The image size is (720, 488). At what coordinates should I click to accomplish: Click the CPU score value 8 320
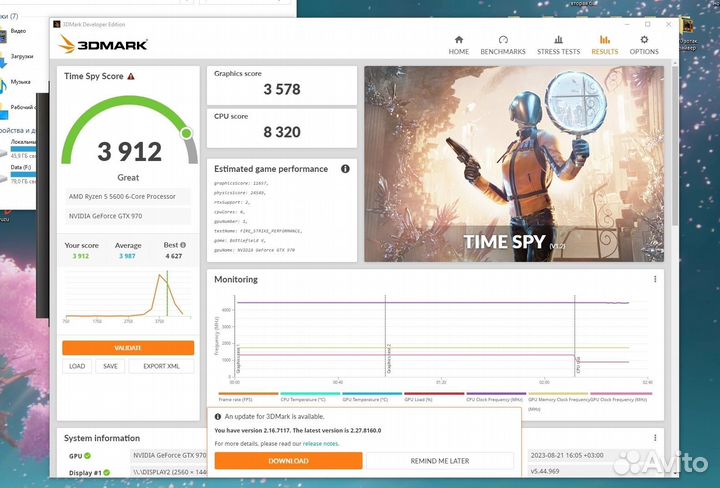click(281, 132)
